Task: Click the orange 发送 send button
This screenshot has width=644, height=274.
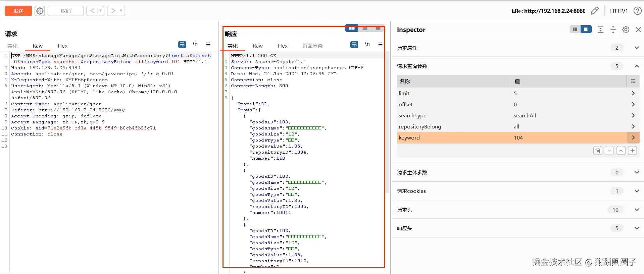Action: point(18,11)
